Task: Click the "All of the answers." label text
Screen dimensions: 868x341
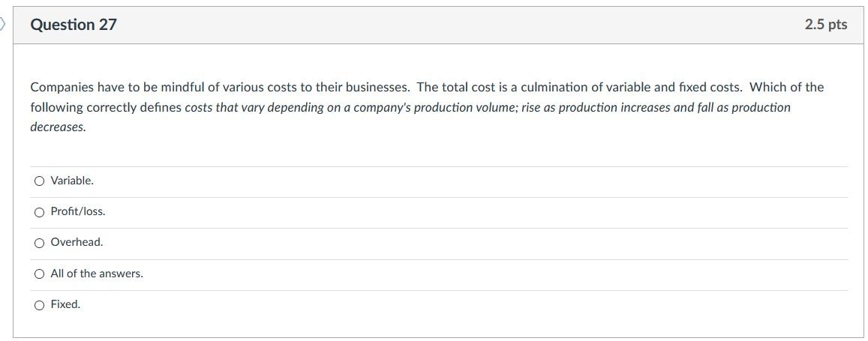Action: coord(97,274)
